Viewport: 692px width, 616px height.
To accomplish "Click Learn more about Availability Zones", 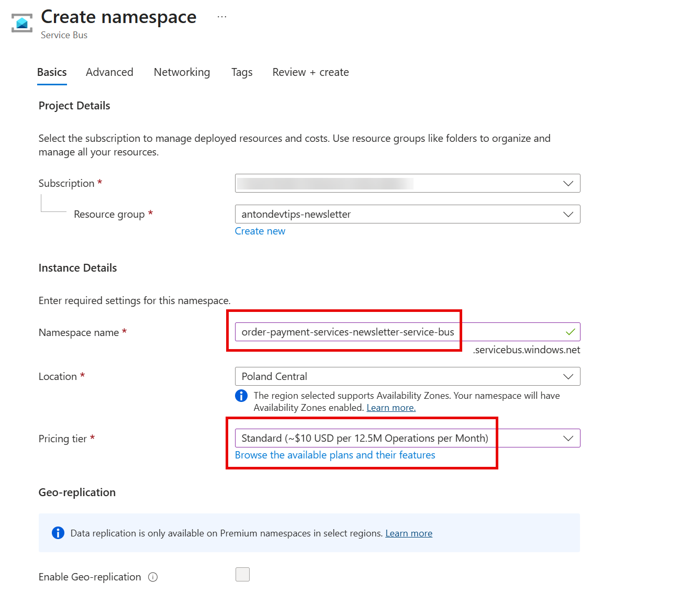I will tap(390, 407).
